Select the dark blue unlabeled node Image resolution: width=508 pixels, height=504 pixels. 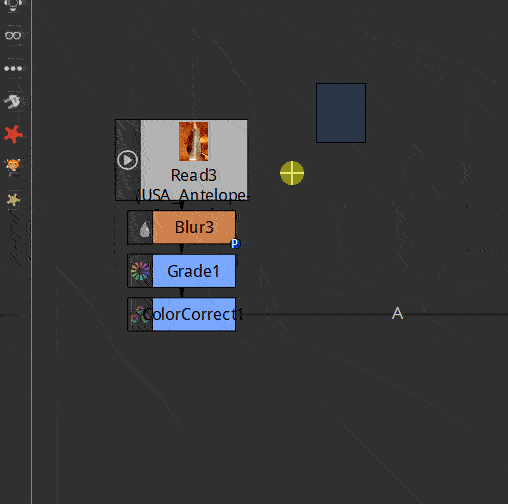click(x=341, y=113)
